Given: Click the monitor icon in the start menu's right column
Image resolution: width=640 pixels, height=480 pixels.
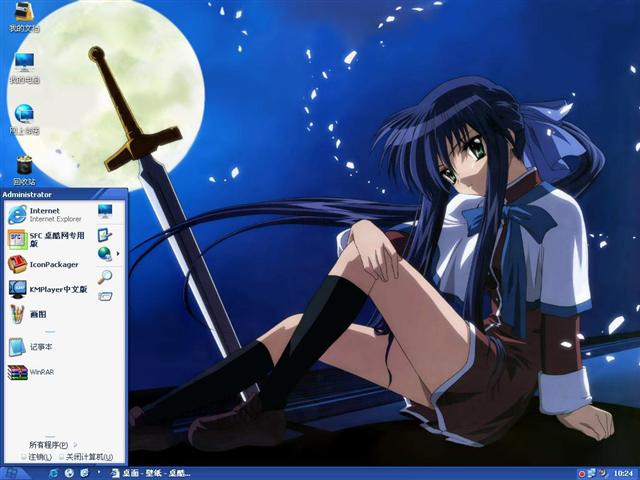Looking at the screenshot, I should point(105,211).
